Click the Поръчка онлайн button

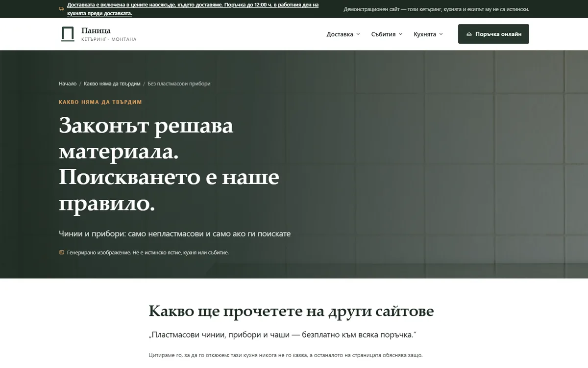click(x=493, y=34)
